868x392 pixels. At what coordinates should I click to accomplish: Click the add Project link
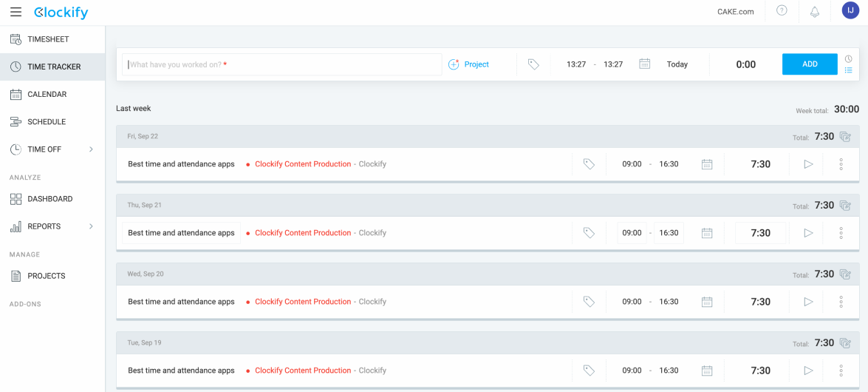[x=469, y=64]
